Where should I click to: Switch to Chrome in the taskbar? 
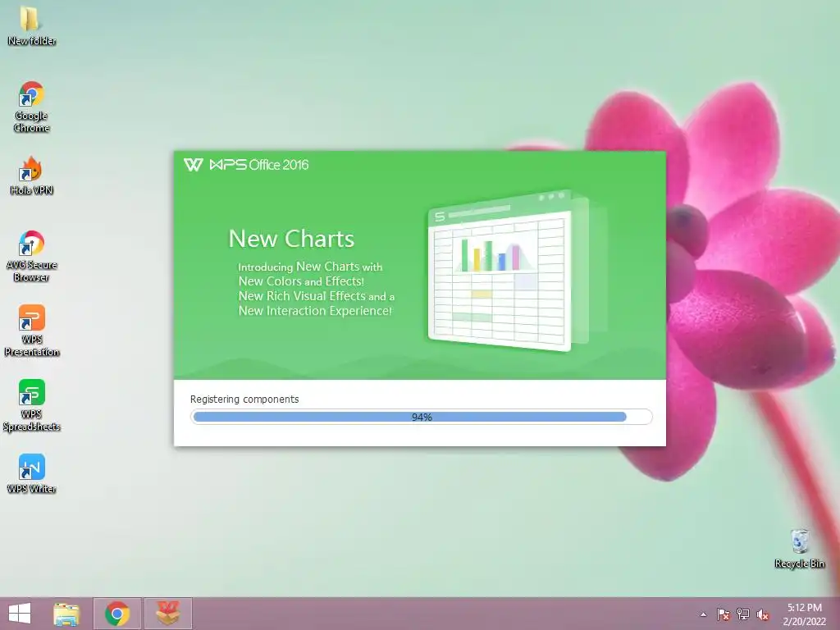(x=117, y=614)
